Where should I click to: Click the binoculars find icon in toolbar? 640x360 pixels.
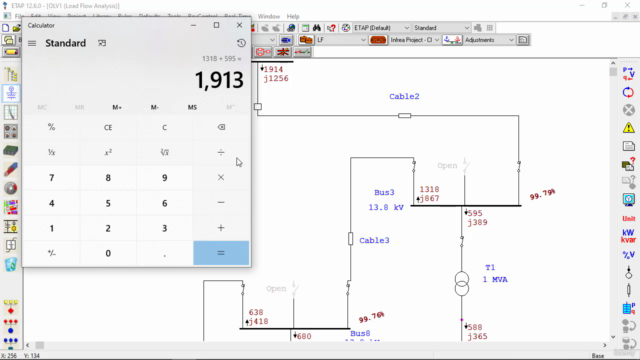pos(317,28)
